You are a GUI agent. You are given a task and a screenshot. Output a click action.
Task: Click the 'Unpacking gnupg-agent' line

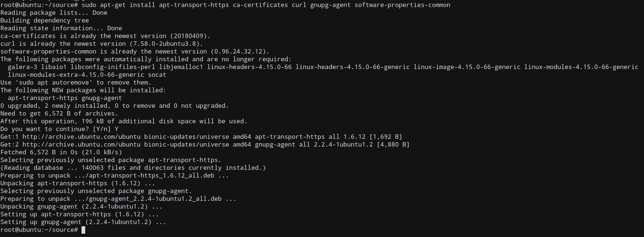[82, 206]
